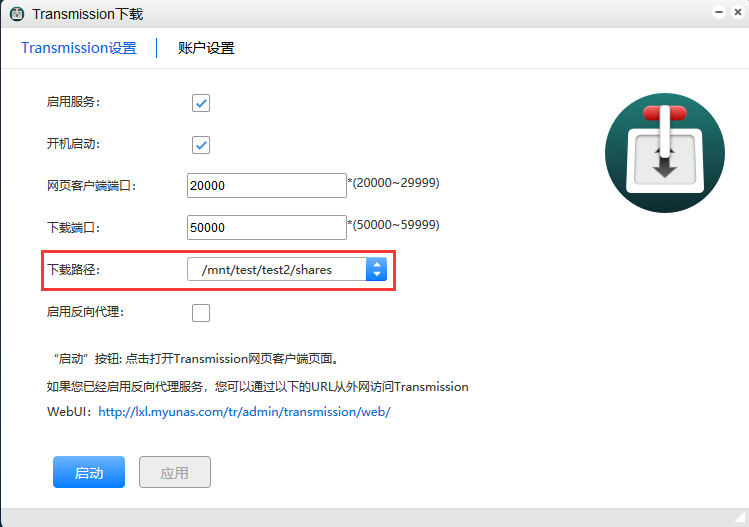The width and height of the screenshot is (749, 527).
Task: Open the 账户设置 tab
Action: pos(206,48)
